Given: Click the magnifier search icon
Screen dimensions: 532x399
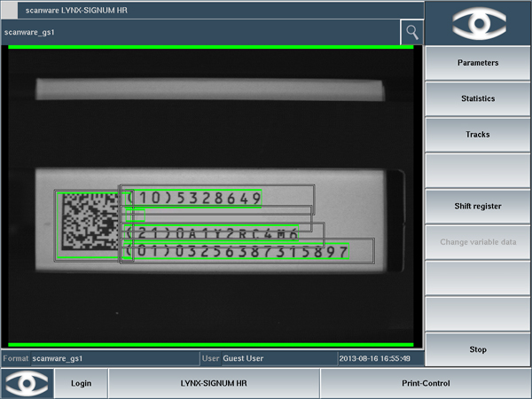Looking at the screenshot, I should (412, 32).
